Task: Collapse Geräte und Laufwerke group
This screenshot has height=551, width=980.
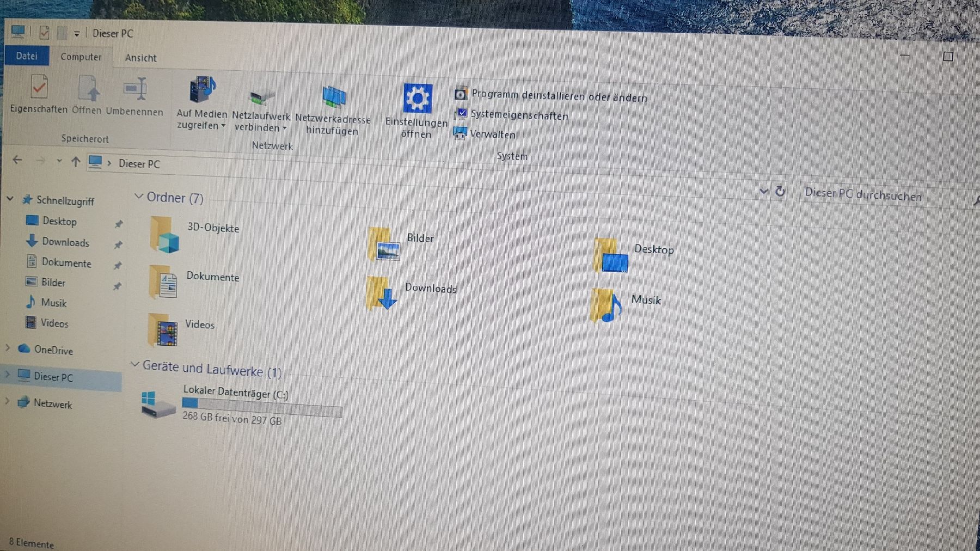Action: coord(135,364)
